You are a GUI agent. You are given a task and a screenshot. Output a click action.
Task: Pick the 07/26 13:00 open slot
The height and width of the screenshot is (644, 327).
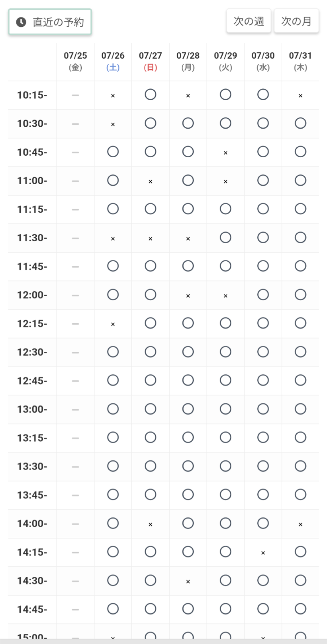[x=113, y=409]
